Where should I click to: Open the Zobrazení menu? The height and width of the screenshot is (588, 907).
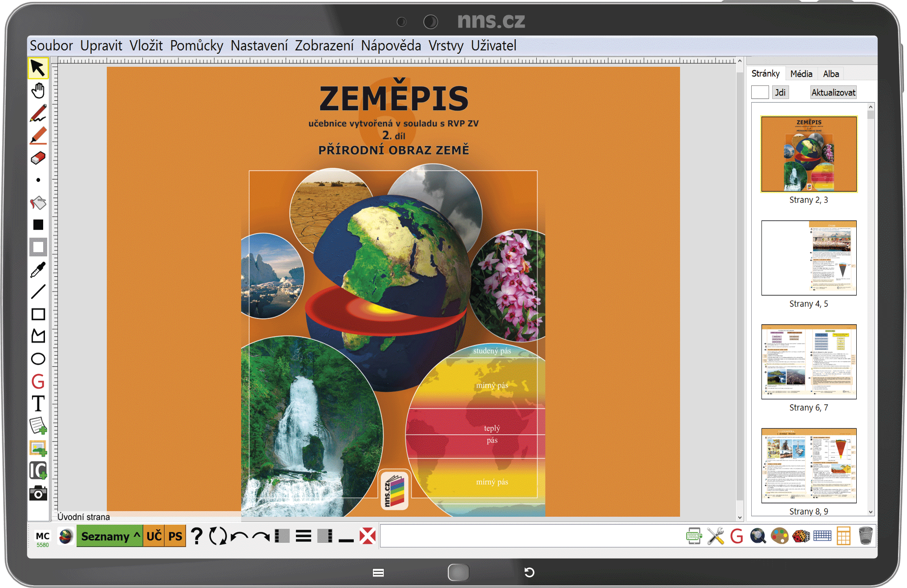point(324,46)
